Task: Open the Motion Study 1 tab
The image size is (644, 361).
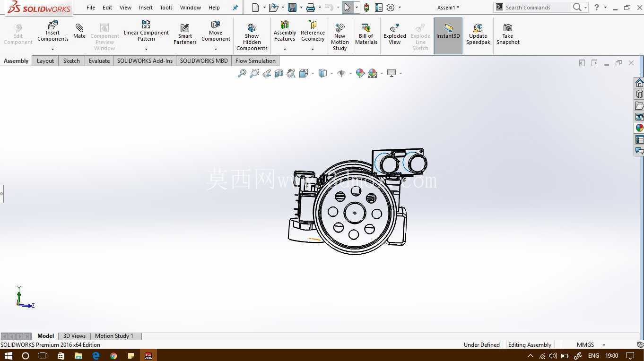Action: tap(114, 336)
